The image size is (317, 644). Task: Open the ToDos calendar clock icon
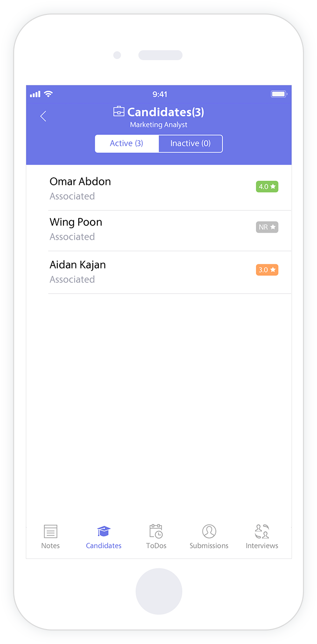click(x=156, y=531)
